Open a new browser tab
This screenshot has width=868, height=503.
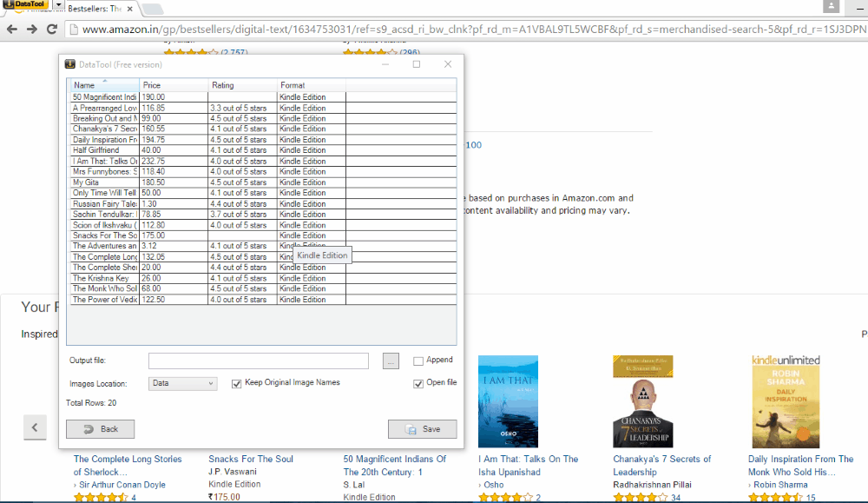coord(151,9)
